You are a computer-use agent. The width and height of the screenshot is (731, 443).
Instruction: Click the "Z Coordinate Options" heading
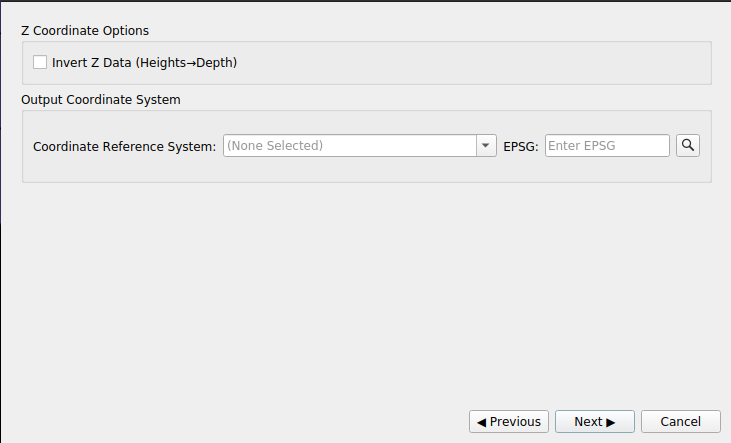[x=85, y=31]
